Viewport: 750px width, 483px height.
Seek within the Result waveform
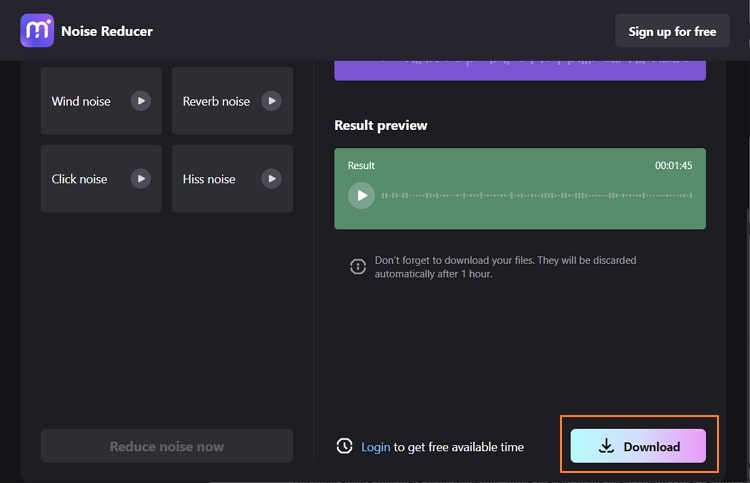tap(537, 196)
